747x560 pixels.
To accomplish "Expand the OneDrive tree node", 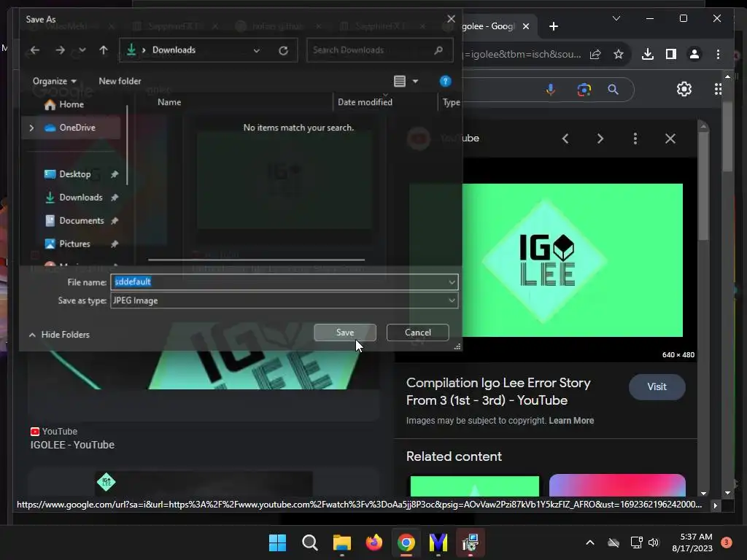I will coord(31,128).
